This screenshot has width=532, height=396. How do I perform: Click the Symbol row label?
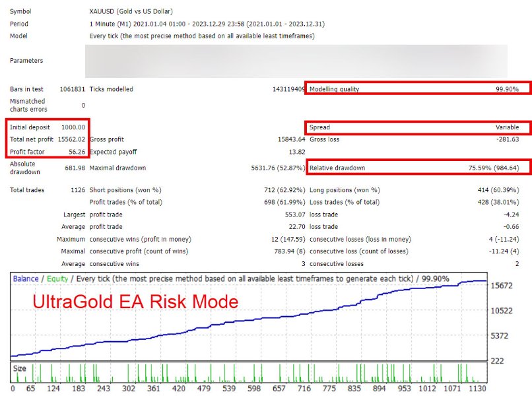coord(20,11)
